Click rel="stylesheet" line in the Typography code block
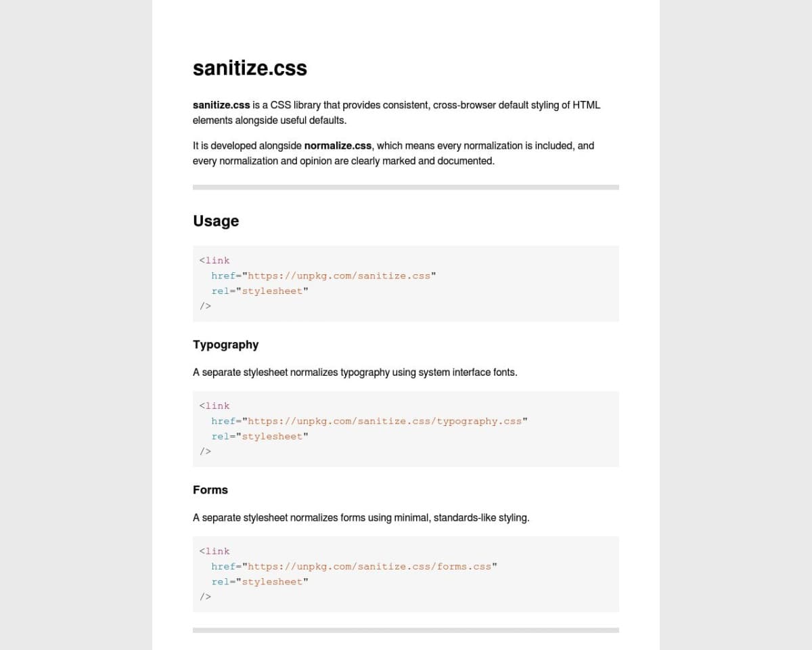 click(260, 437)
